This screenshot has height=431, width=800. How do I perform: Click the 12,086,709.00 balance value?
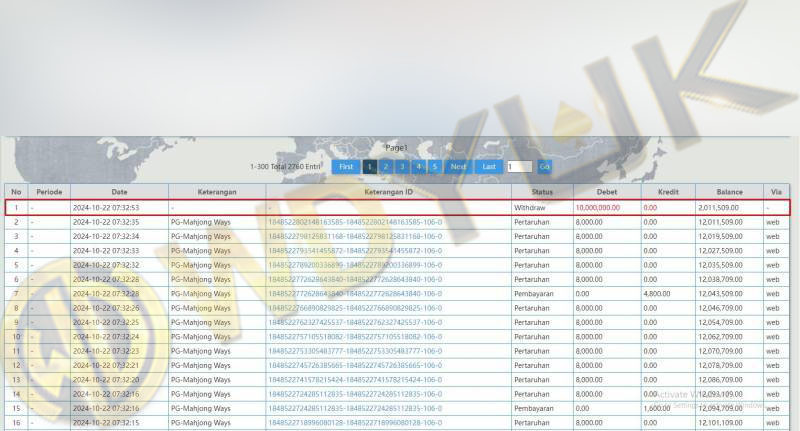[x=720, y=380]
